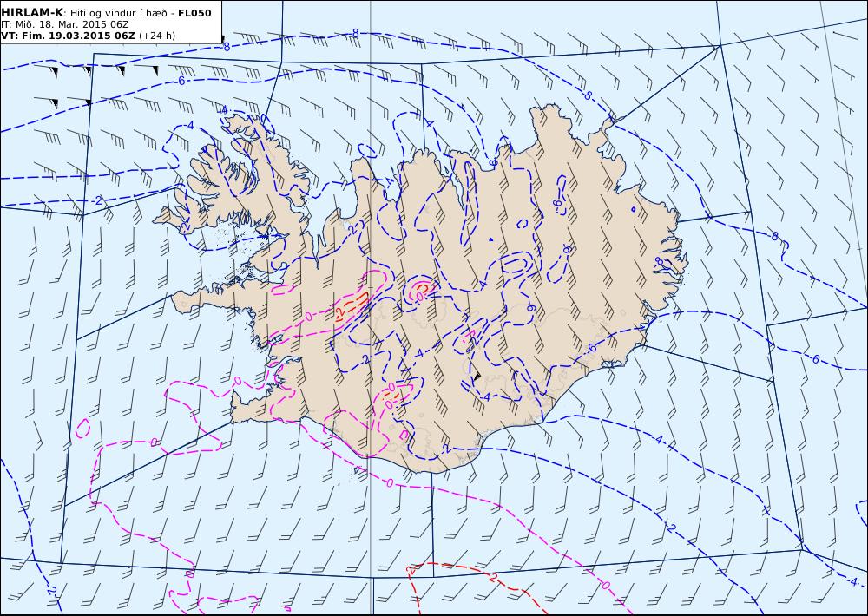
Task: Click the black wind pennant over southeast Iceland glacier
Action: (477, 376)
